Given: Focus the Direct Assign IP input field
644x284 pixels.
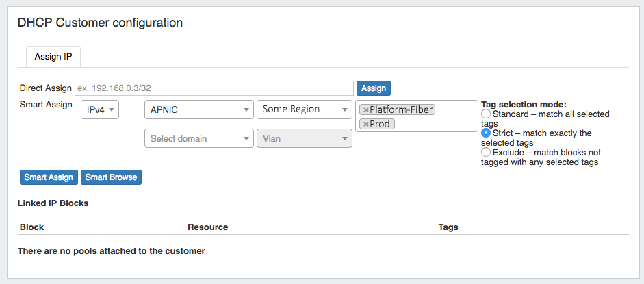Looking at the screenshot, I should [214, 88].
